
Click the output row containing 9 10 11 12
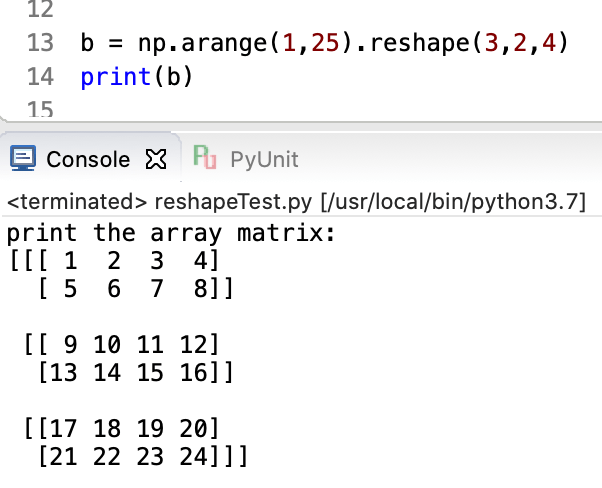click(x=120, y=346)
